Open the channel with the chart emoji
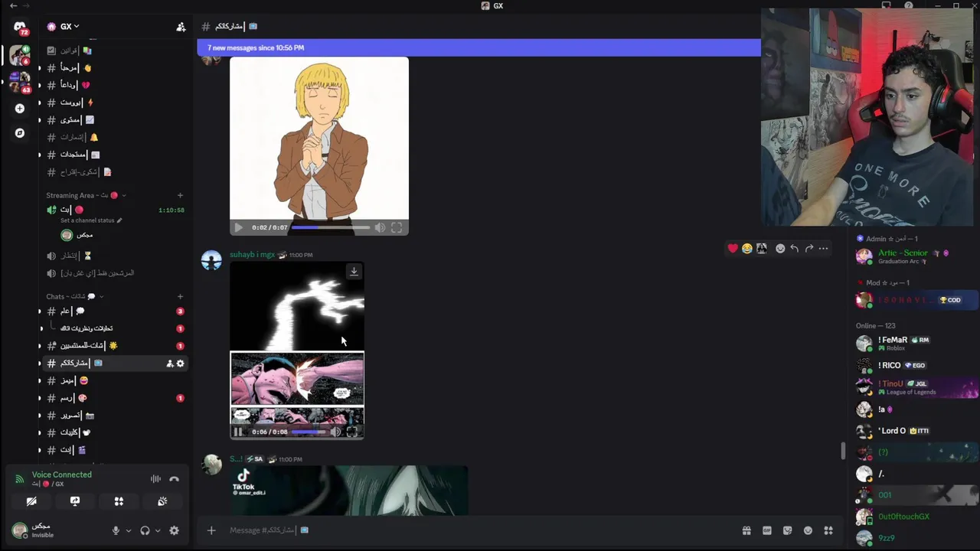980x551 pixels. point(113,120)
